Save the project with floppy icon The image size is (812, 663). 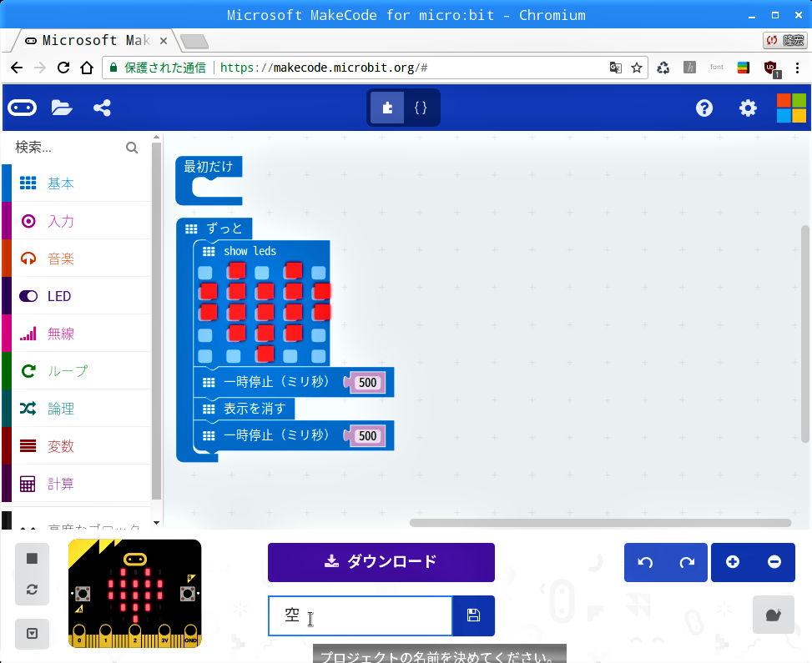(x=473, y=616)
